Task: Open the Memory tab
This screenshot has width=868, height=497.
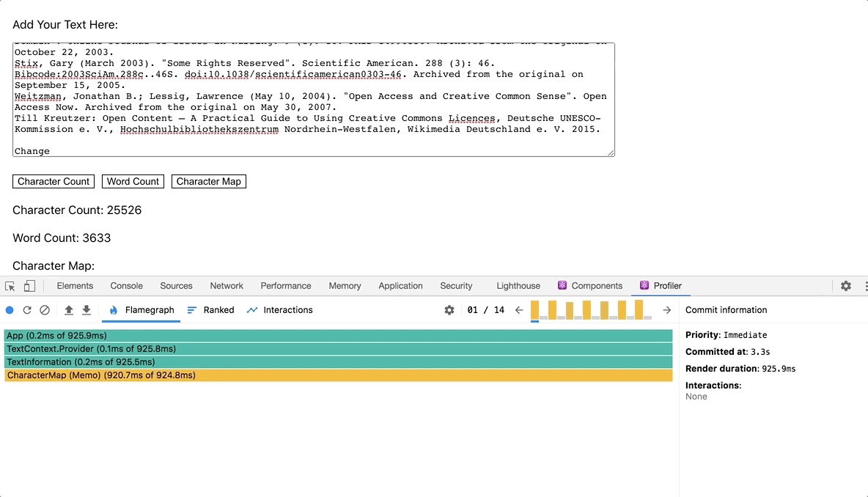Action: click(x=345, y=286)
